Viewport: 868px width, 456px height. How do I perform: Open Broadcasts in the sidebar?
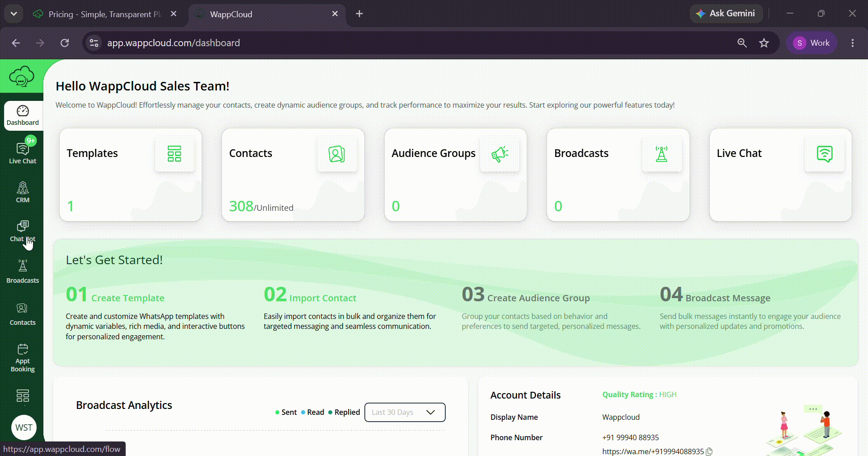pyautogui.click(x=23, y=271)
